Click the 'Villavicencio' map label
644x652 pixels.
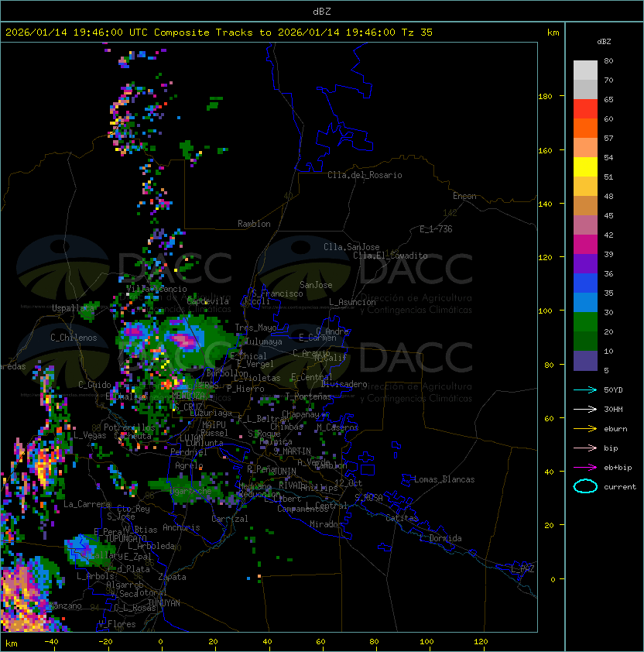pos(156,289)
